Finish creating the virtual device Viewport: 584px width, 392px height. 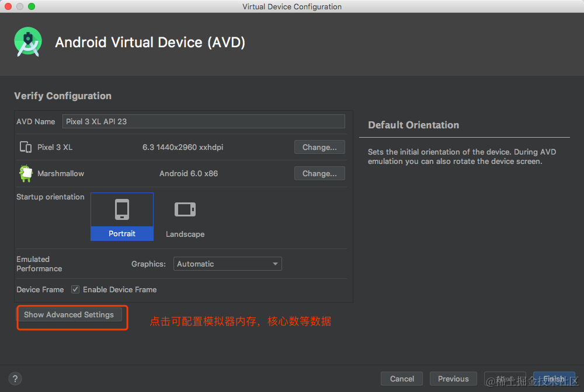[x=554, y=379]
